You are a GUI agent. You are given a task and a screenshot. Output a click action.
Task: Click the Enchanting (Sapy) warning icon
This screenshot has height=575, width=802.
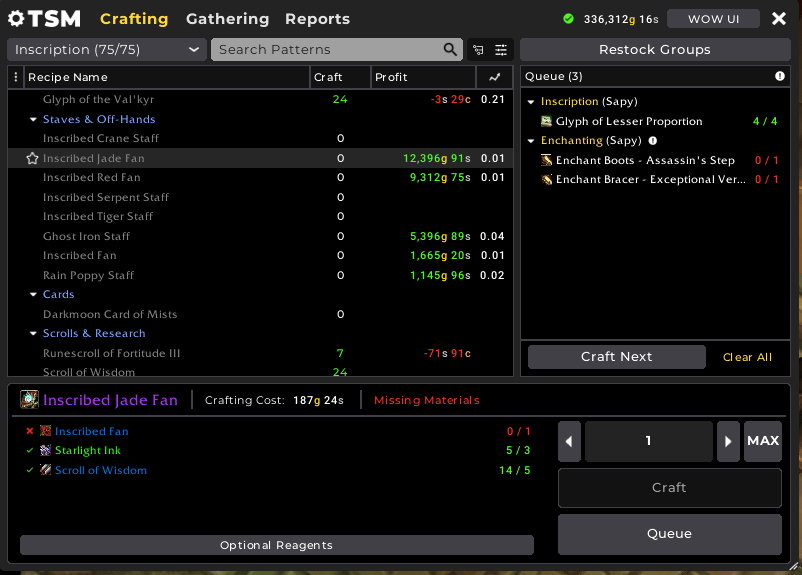click(x=653, y=141)
